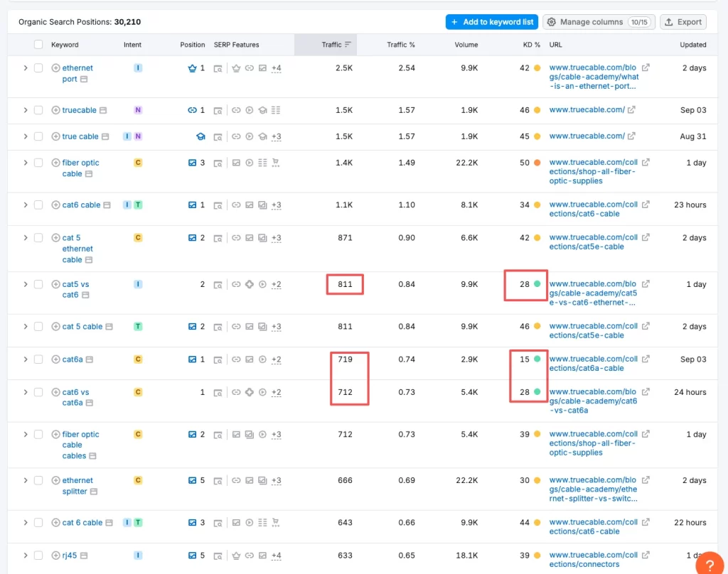728x574 pixels.
Task: Click the Export button
Action: coord(683,22)
